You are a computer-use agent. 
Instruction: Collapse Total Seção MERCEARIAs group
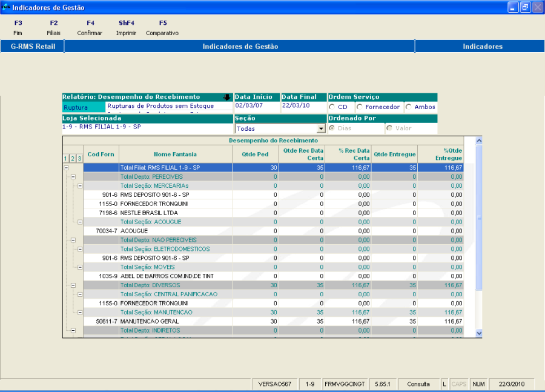pyautogui.click(x=79, y=185)
